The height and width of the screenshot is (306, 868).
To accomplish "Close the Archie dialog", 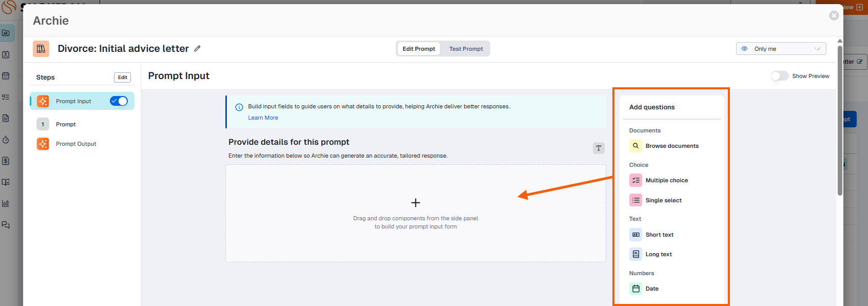I will pos(834,15).
